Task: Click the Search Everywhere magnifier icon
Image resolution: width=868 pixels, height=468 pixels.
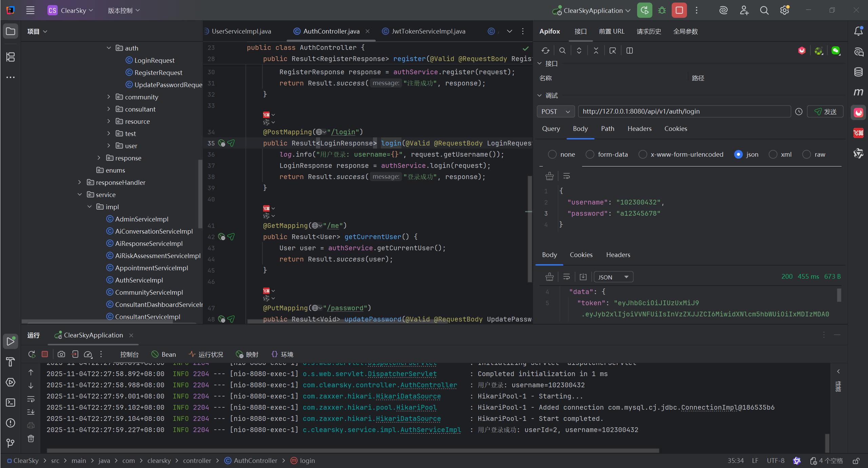Action: pyautogui.click(x=764, y=11)
